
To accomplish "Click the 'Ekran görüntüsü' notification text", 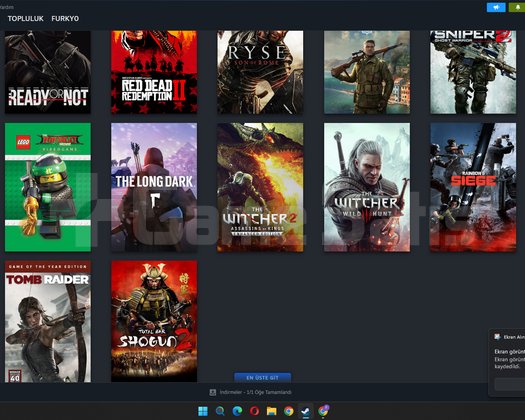I will pos(510,359).
